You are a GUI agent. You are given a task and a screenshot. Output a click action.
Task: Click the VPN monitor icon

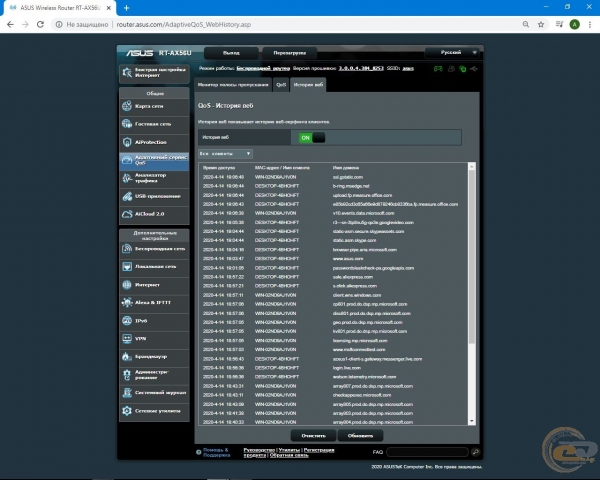click(x=127, y=339)
